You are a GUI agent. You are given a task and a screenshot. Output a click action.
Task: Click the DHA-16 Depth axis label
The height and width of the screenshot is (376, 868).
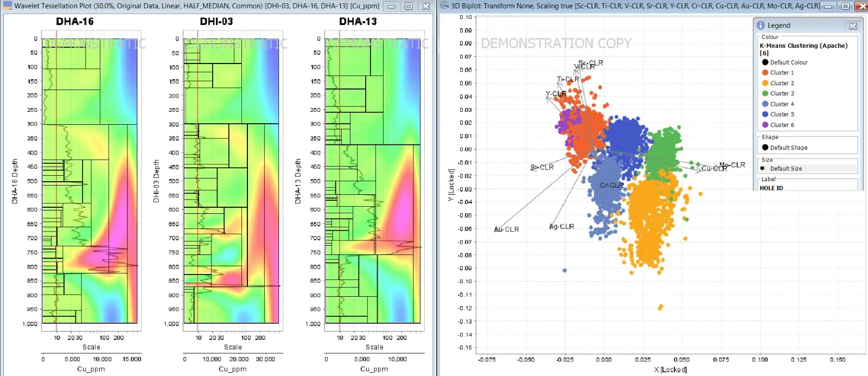tap(15, 181)
